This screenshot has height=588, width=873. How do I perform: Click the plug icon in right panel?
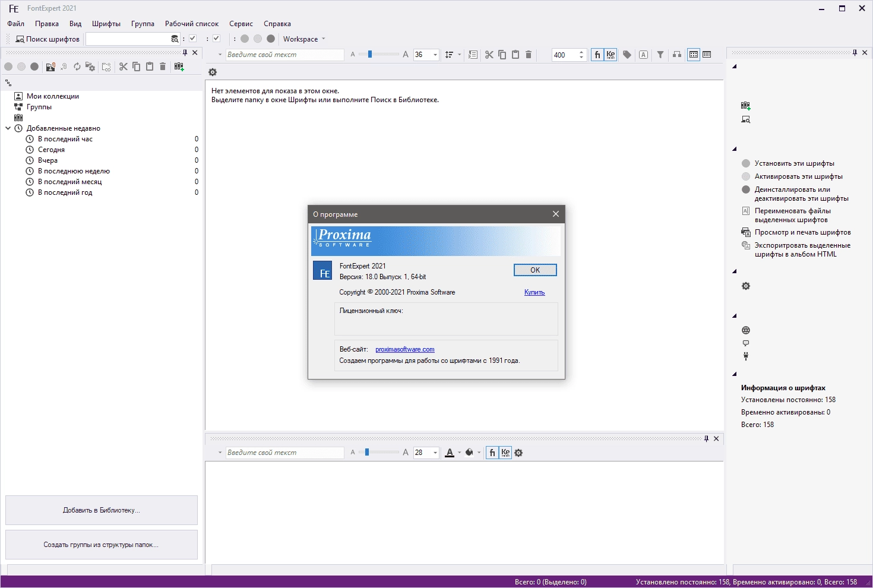[x=746, y=356]
